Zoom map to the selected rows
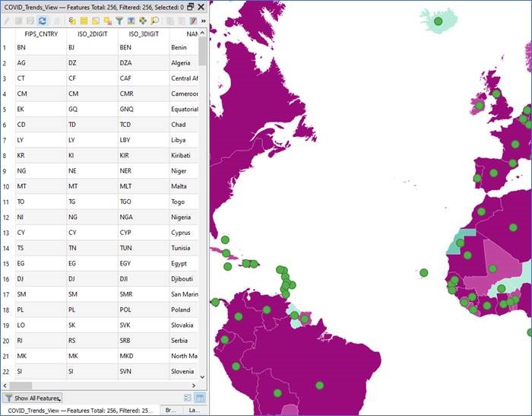532x416 pixels. [x=155, y=21]
